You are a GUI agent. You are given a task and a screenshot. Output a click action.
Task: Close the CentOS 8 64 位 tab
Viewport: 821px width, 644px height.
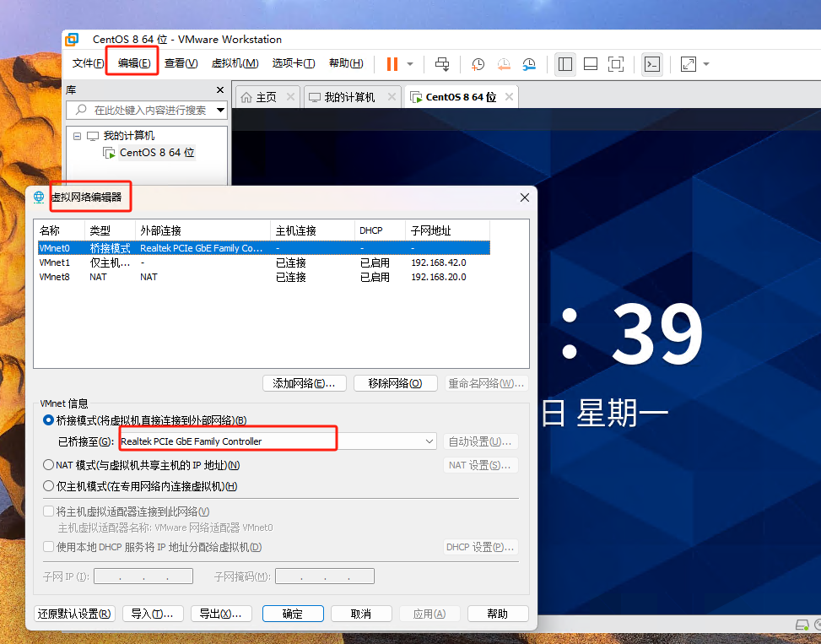(x=509, y=97)
